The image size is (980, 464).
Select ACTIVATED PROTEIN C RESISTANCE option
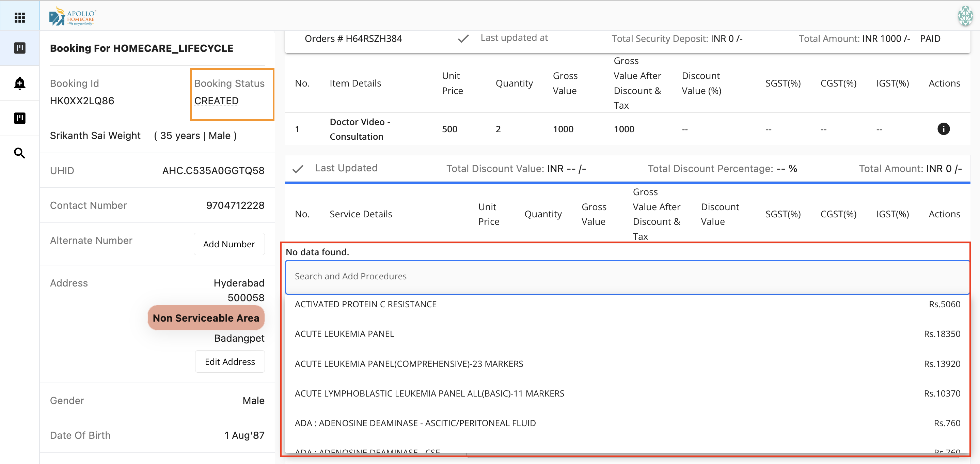pyautogui.click(x=365, y=304)
